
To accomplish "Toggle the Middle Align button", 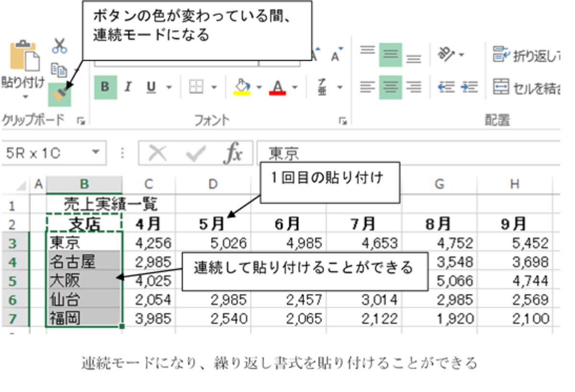I will (391, 55).
